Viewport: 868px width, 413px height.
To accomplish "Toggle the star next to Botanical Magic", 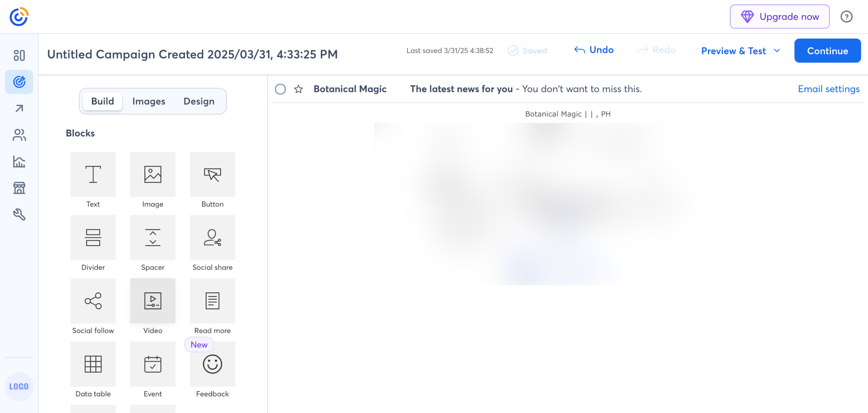I will [298, 89].
